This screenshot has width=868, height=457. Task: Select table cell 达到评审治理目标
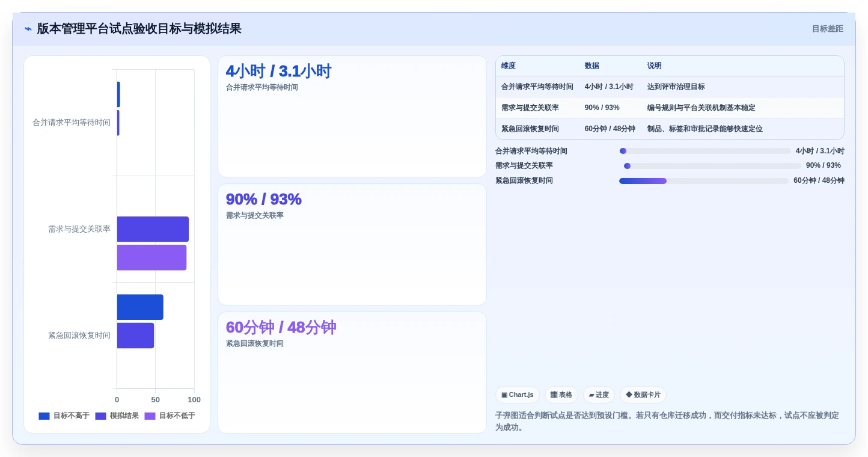(x=676, y=87)
